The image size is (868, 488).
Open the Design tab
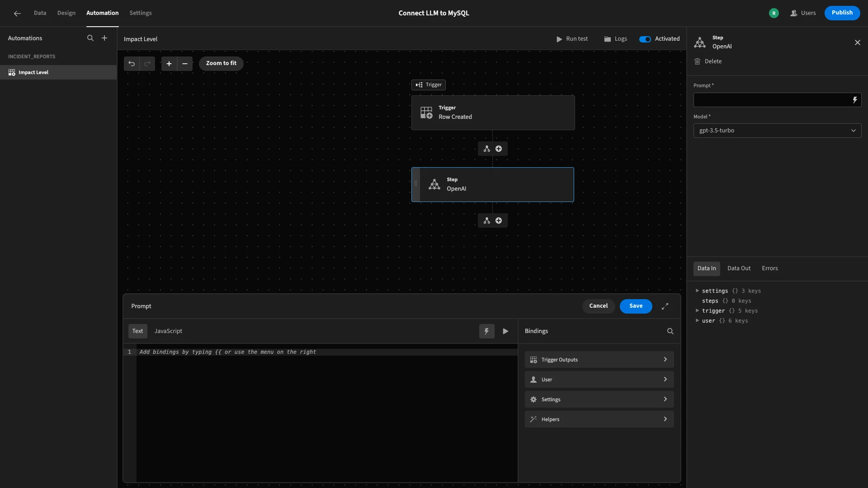pyautogui.click(x=66, y=13)
